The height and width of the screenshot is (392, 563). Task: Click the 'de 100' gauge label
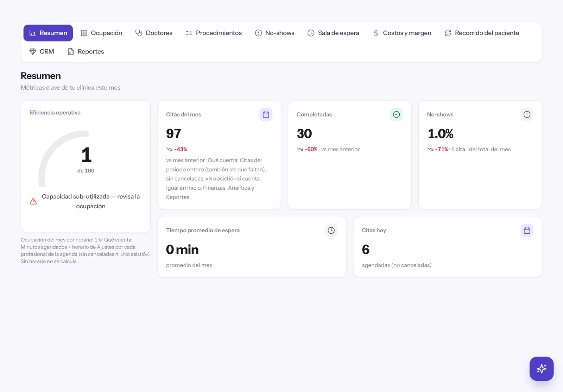coord(86,171)
